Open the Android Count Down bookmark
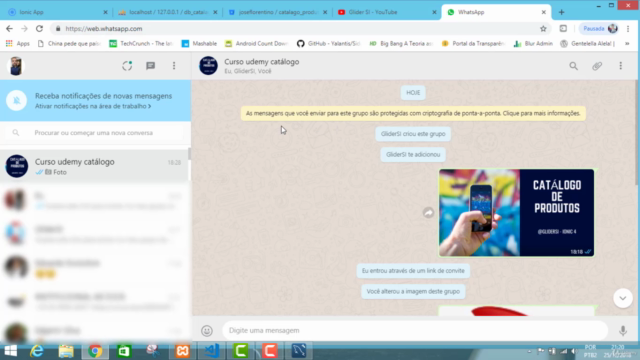 pos(257,44)
